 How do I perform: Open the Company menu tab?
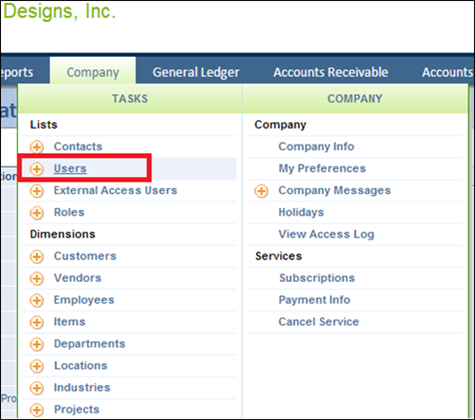pyautogui.click(x=93, y=71)
